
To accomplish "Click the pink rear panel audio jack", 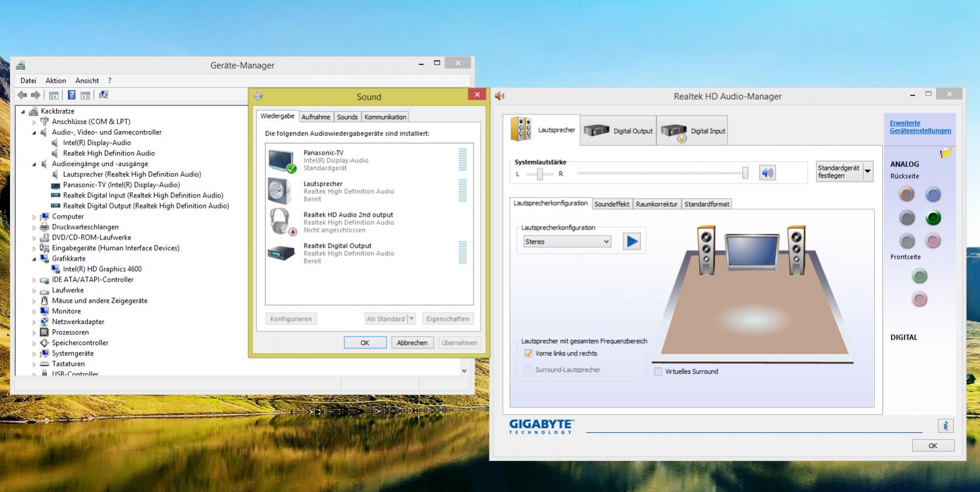I will tap(933, 241).
